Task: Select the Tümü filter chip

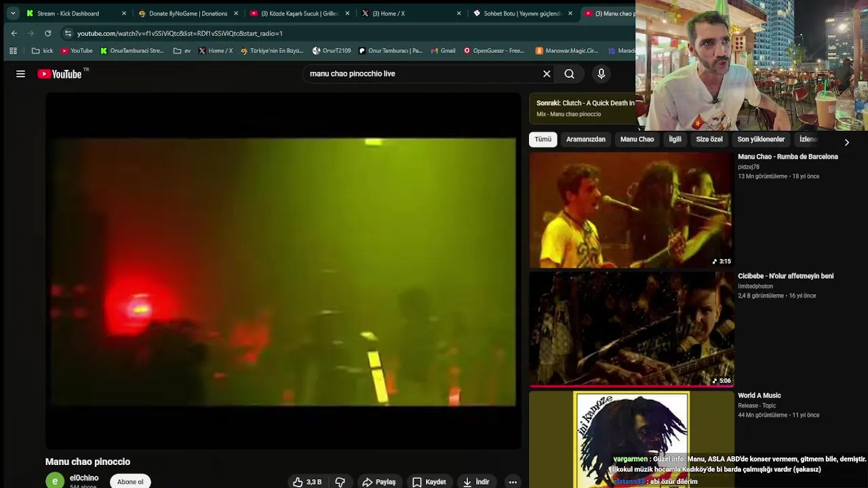Action: tap(542, 140)
